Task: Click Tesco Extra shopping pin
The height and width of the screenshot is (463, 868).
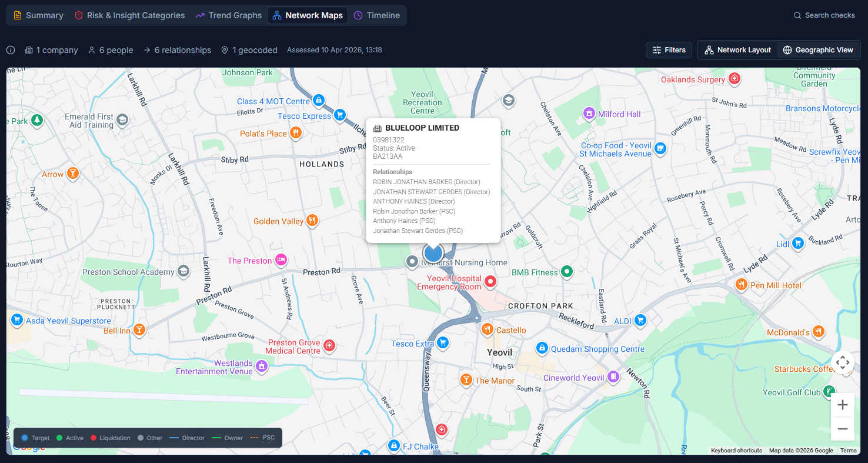Action: coord(443,342)
